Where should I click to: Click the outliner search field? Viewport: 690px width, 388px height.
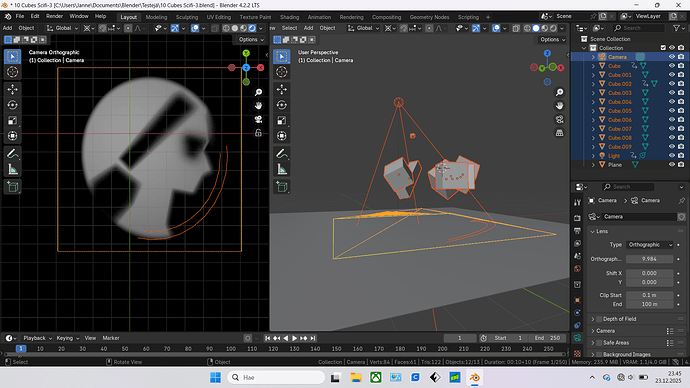(x=638, y=28)
